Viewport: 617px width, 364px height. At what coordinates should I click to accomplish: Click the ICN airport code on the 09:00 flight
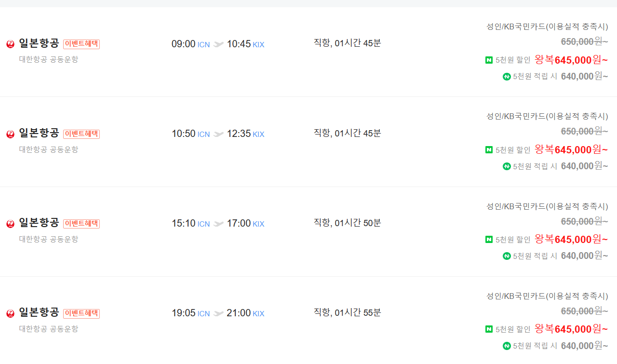tap(203, 44)
